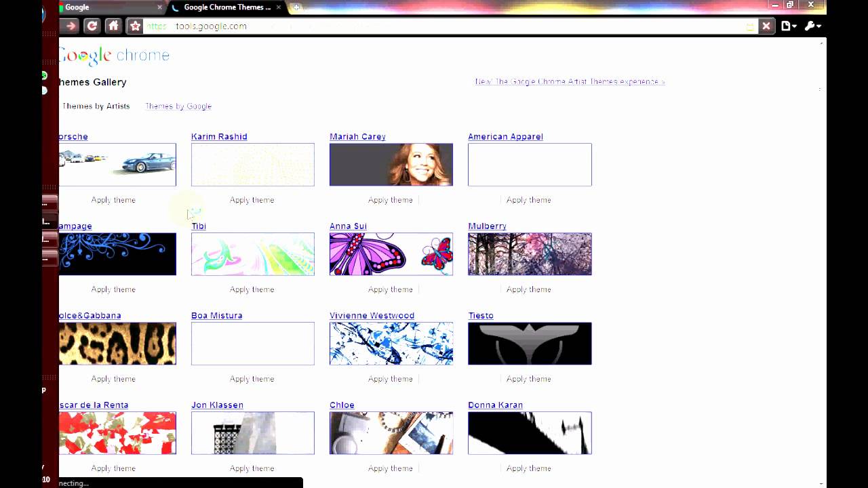The width and height of the screenshot is (868, 488).
Task: Open the American Apparel theme link
Action: (505, 137)
